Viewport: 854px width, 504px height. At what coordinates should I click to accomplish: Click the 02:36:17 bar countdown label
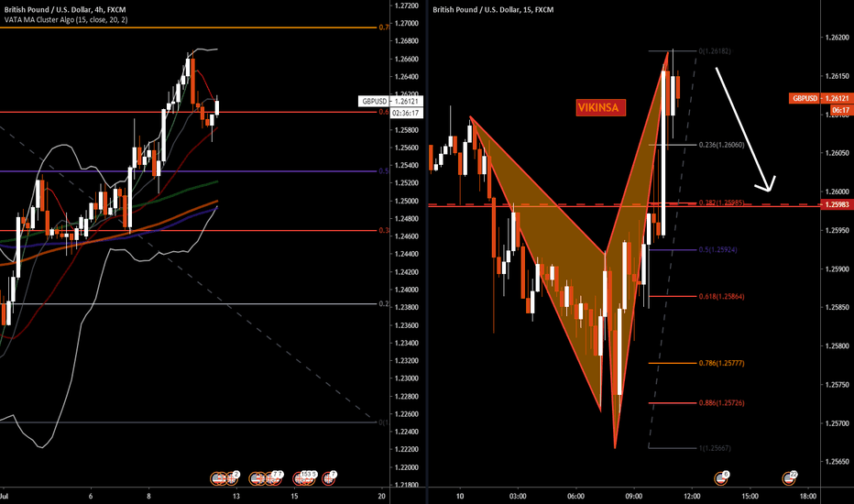point(406,113)
